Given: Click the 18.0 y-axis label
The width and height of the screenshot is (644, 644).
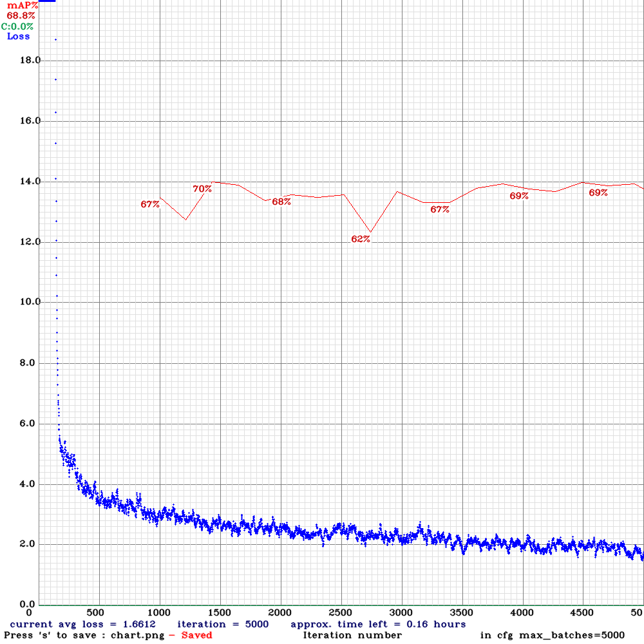Looking at the screenshot, I should pyautogui.click(x=30, y=61).
